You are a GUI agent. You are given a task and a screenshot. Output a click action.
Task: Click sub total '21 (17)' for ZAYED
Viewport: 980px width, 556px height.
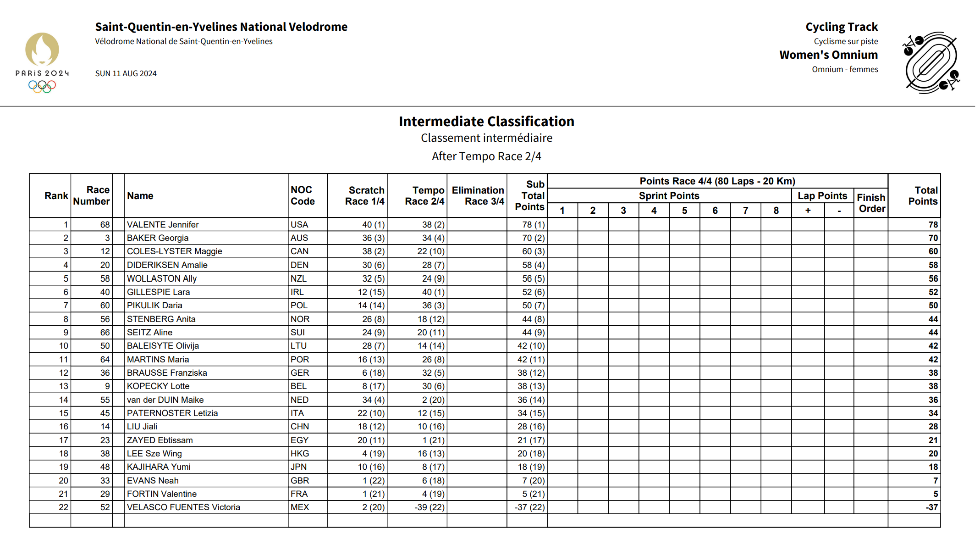click(531, 440)
